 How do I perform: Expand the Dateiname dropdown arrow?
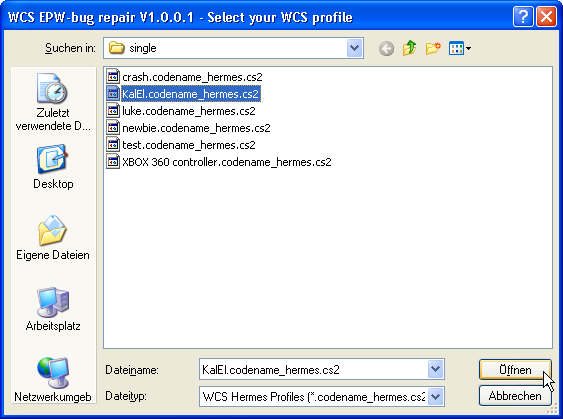(x=436, y=369)
